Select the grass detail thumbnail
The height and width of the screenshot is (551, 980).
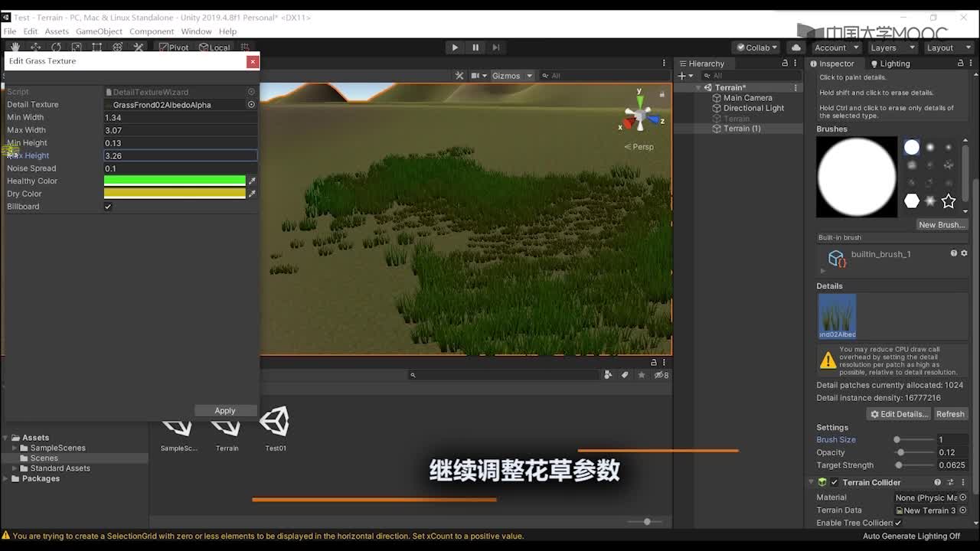[837, 316]
